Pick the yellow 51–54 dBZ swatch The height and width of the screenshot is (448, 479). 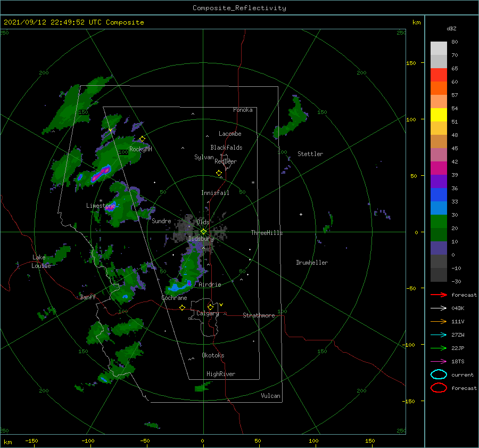pyautogui.click(x=439, y=115)
